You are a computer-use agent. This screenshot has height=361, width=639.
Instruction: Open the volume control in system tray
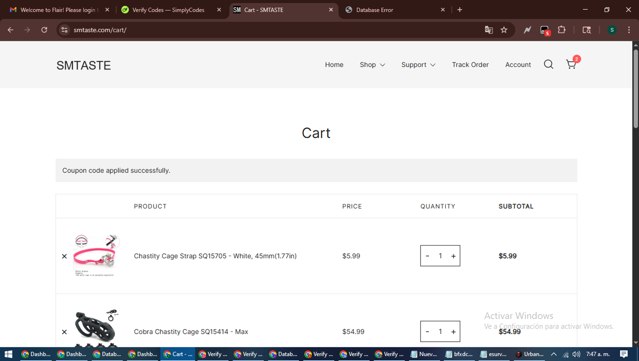(576, 354)
